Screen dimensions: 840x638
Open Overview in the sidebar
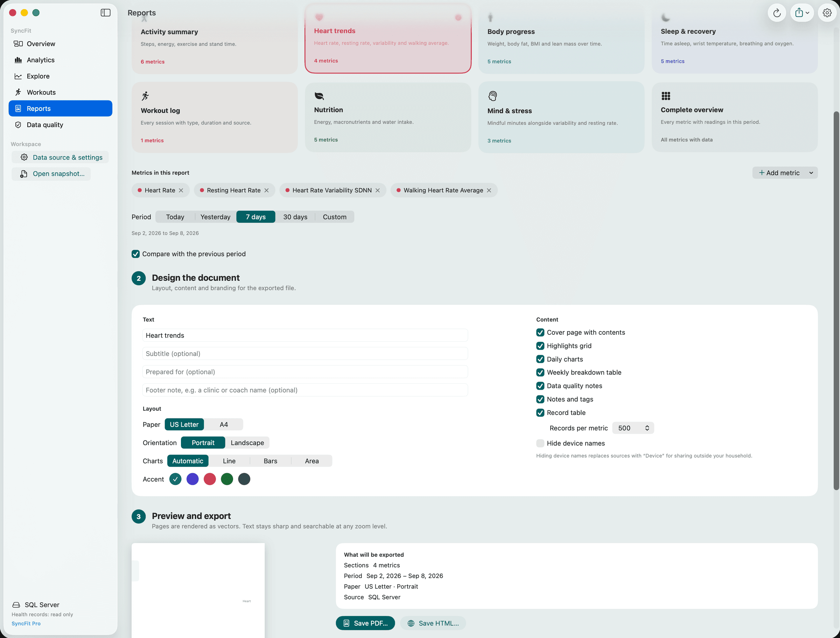click(61, 44)
